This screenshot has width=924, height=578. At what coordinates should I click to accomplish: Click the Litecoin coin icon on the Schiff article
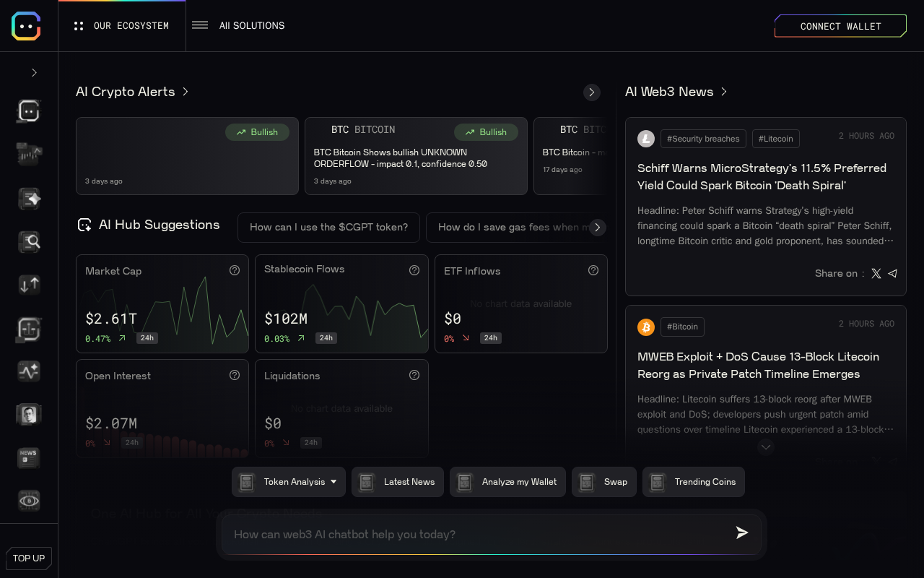point(646,139)
